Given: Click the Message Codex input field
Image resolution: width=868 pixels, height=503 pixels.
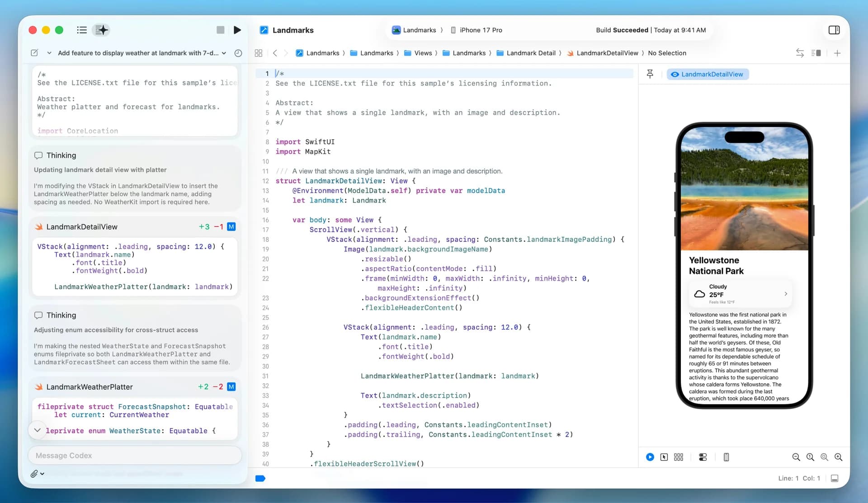Looking at the screenshot, I should pos(135,456).
